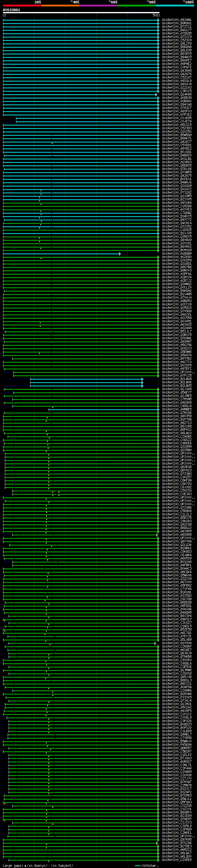Select hit UniRef100_B7ZYI1
Image resolution: width=197 pixels, height=868 pixels.
click(x=176, y=26)
